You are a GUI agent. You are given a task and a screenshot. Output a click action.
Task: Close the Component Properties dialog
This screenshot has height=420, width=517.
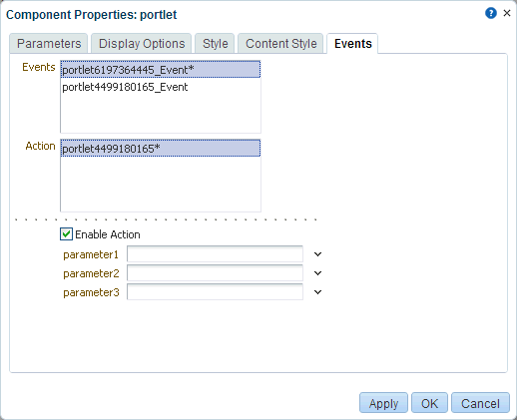(x=507, y=13)
